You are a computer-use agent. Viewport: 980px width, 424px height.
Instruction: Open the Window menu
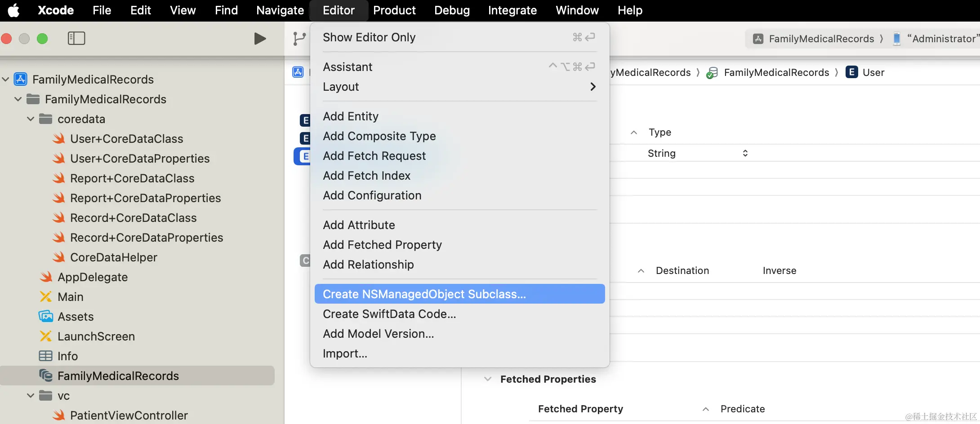[x=577, y=10]
